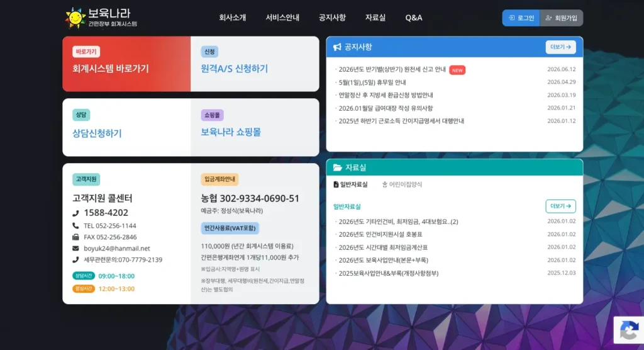
Task: Open 보육나라 쇼핑몰 card
Action: pyautogui.click(x=255, y=127)
